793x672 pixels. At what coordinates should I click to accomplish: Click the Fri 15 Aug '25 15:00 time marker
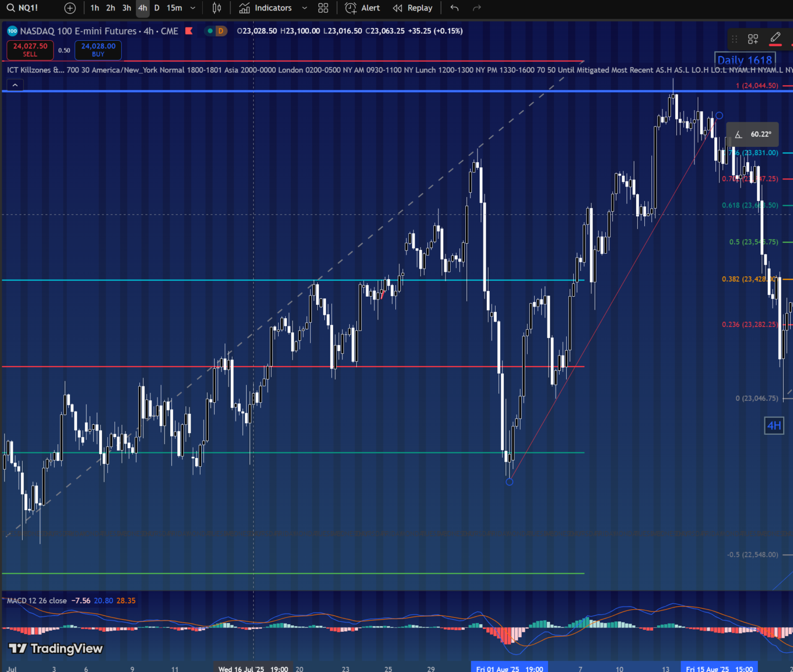719,668
